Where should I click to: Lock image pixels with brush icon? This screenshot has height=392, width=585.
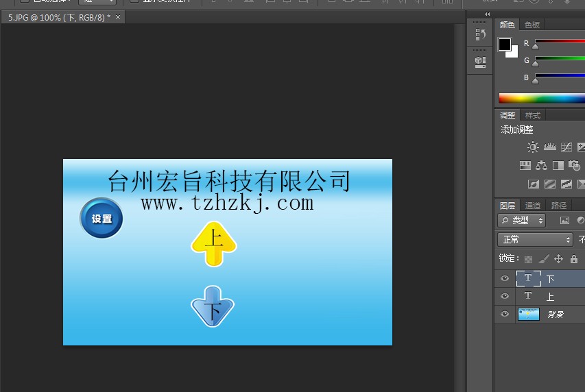click(x=544, y=259)
